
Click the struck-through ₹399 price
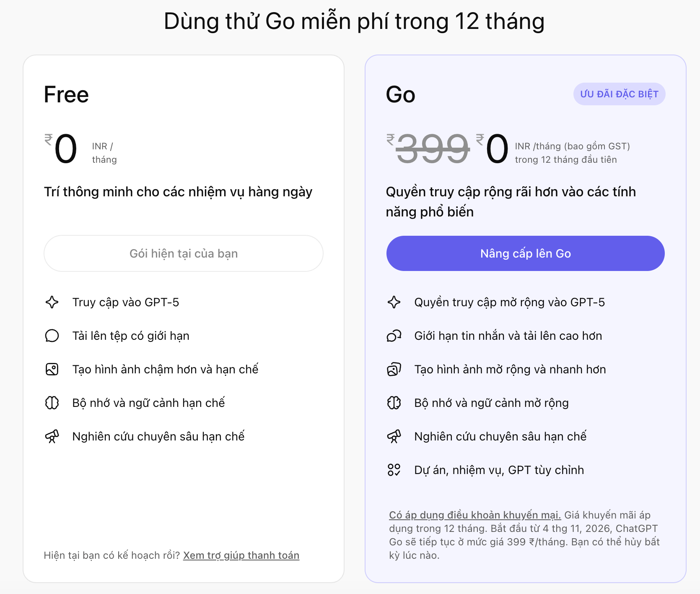428,148
